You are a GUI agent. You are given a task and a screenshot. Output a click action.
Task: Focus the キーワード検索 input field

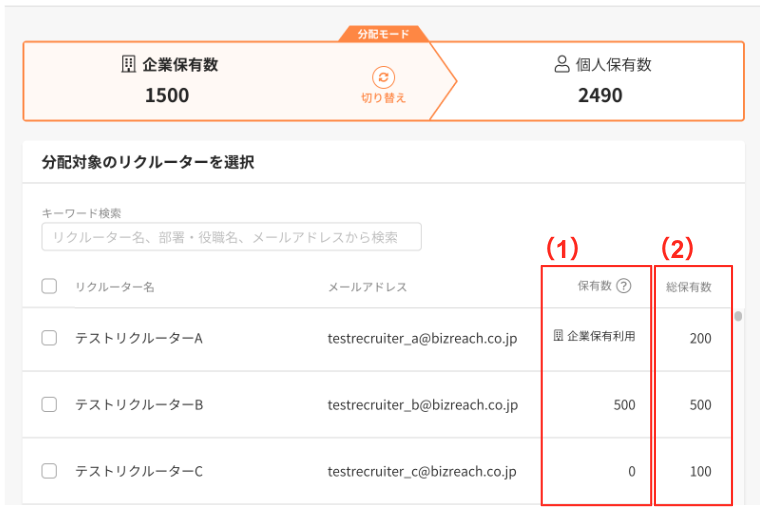pyautogui.click(x=231, y=237)
